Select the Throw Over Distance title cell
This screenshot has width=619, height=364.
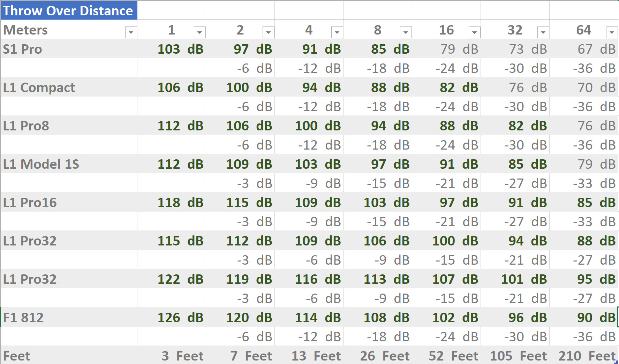point(68,10)
